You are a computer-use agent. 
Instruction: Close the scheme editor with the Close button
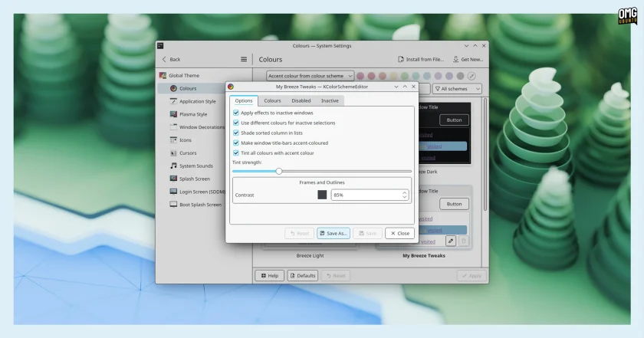click(x=399, y=233)
